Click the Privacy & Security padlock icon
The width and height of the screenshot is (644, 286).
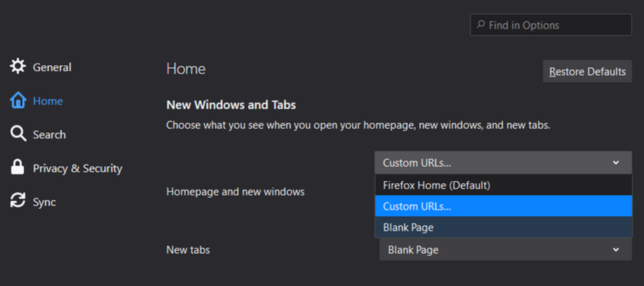coord(17,168)
